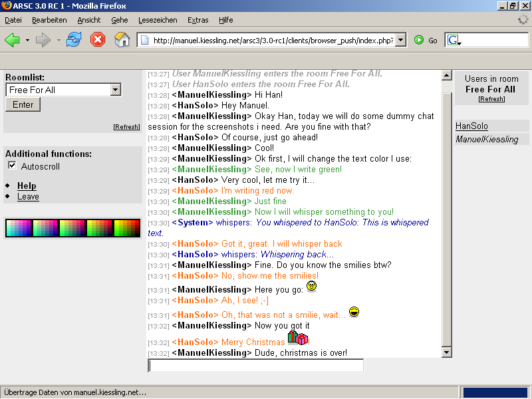Select HanSolo in the user list
Image resolution: width=532 pixels, height=399 pixels.
click(x=471, y=126)
